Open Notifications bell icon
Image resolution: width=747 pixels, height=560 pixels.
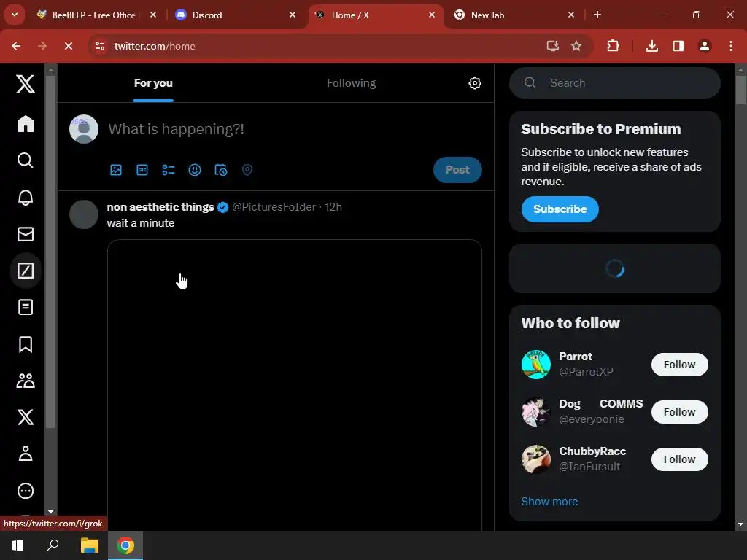tap(26, 197)
